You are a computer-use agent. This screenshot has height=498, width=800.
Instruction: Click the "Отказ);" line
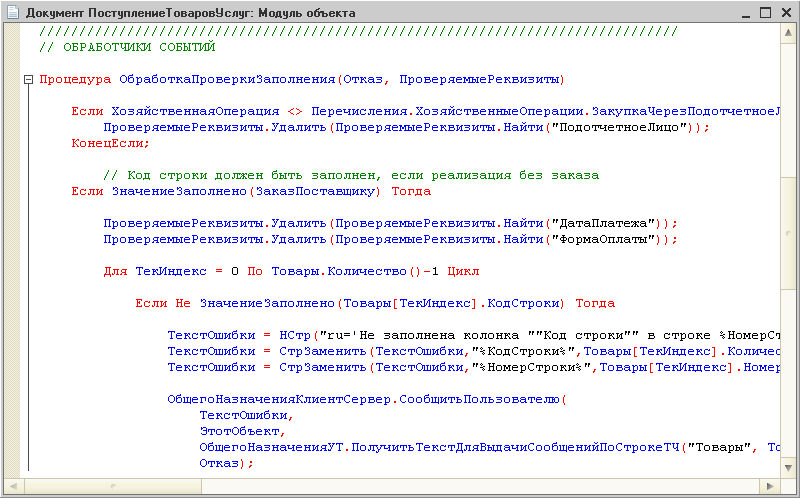(227, 463)
